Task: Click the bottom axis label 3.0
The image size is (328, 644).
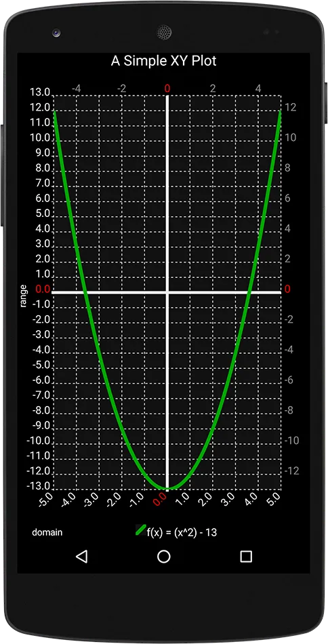Action: [228, 500]
